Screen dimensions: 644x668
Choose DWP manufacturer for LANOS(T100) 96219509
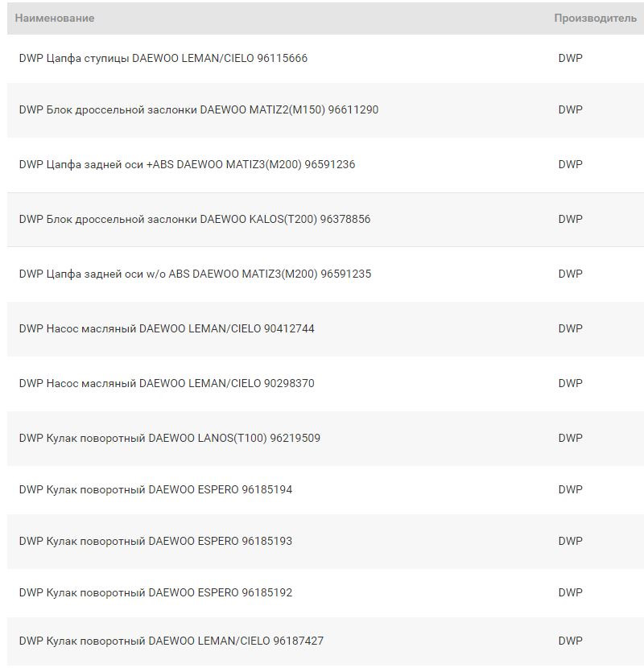(x=570, y=438)
